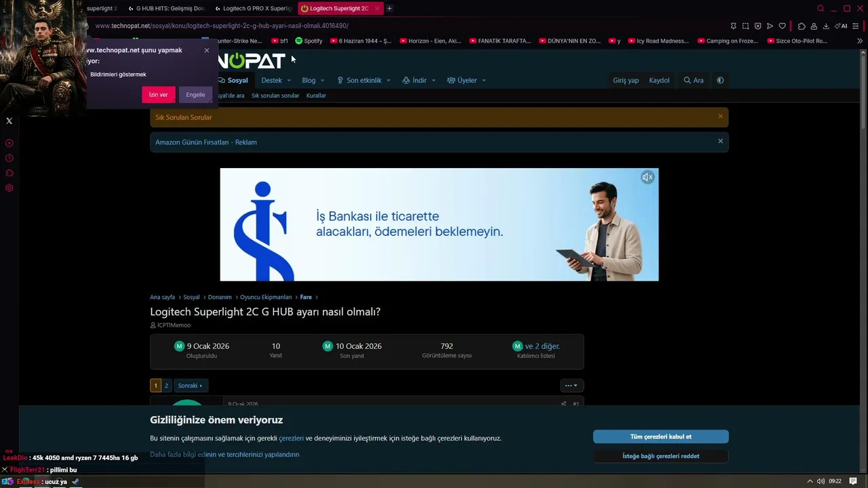This screenshot has width=868, height=488.
Task: Expand the Blog dropdown arrow
Action: pos(323,81)
